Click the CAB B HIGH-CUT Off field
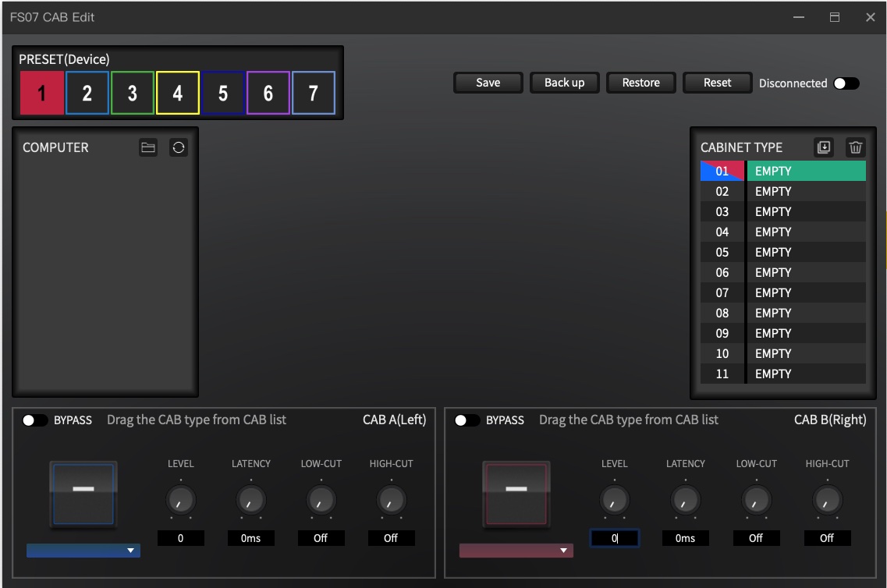The width and height of the screenshot is (887, 588). click(x=827, y=538)
